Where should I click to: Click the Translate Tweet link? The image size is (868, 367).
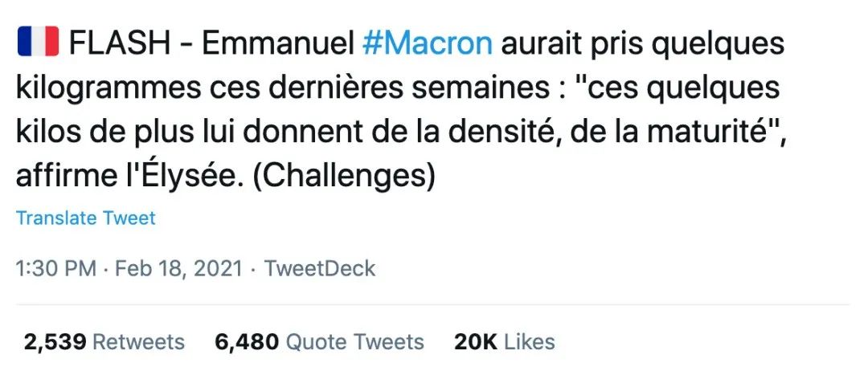pyautogui.click(x=86, y=218)
